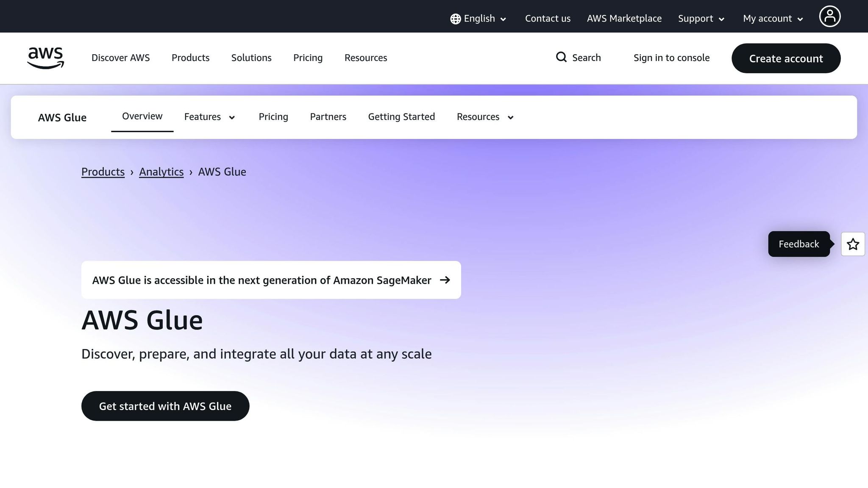Click the star feedback icon

point(853,244)
